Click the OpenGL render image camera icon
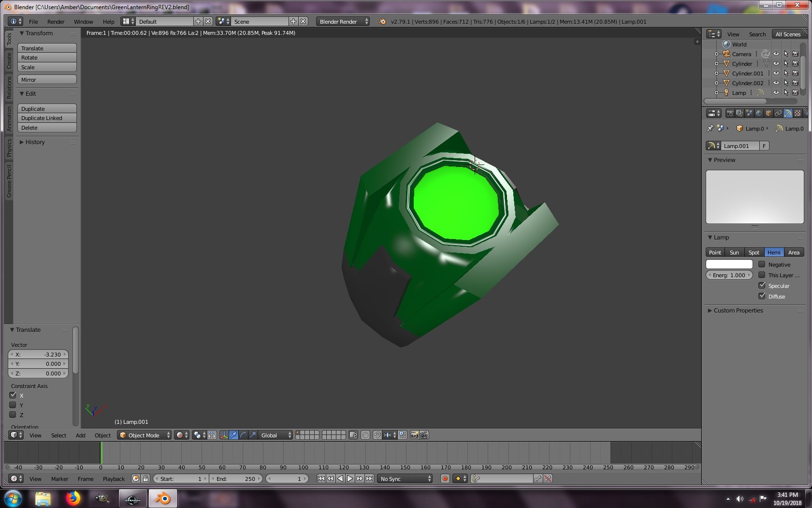The width and height of the screenshot is (812, 508). [x=414, y=435]
